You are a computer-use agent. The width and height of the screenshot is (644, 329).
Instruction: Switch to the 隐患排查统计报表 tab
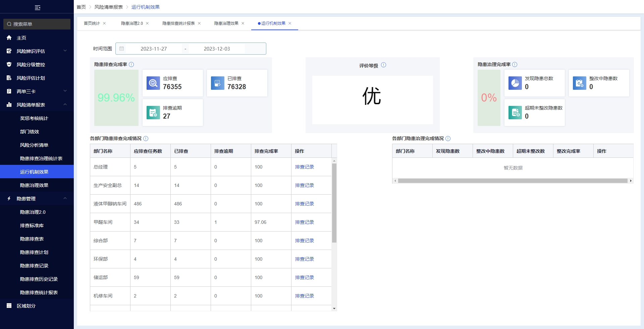(178, 23)
